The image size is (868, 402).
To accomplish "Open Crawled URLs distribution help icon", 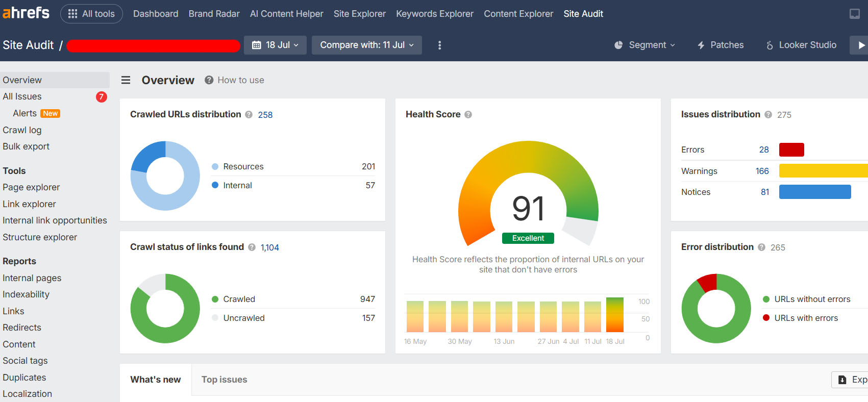I will click(249, 115).
